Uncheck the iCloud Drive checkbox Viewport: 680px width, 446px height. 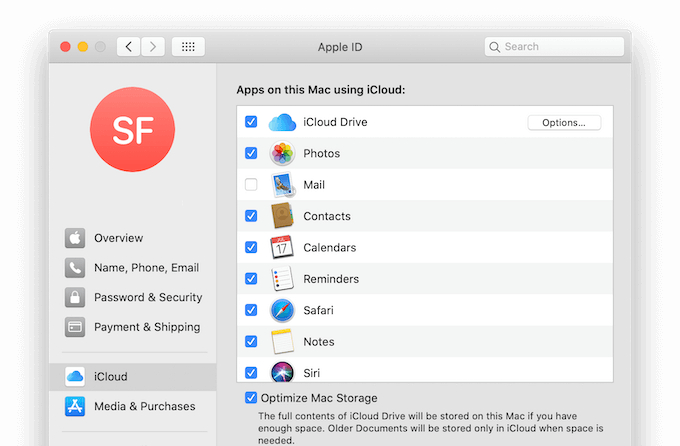pos(251,122)
